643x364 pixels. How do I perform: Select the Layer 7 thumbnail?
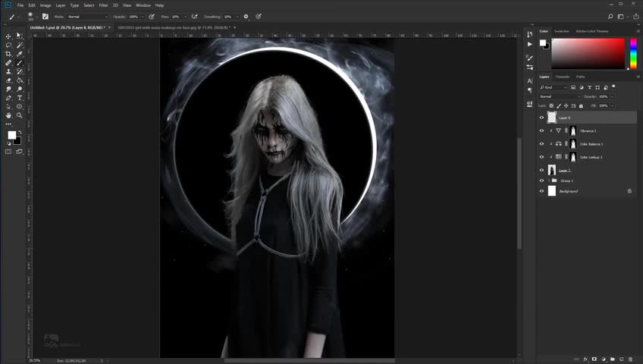[x=552, y=170]
